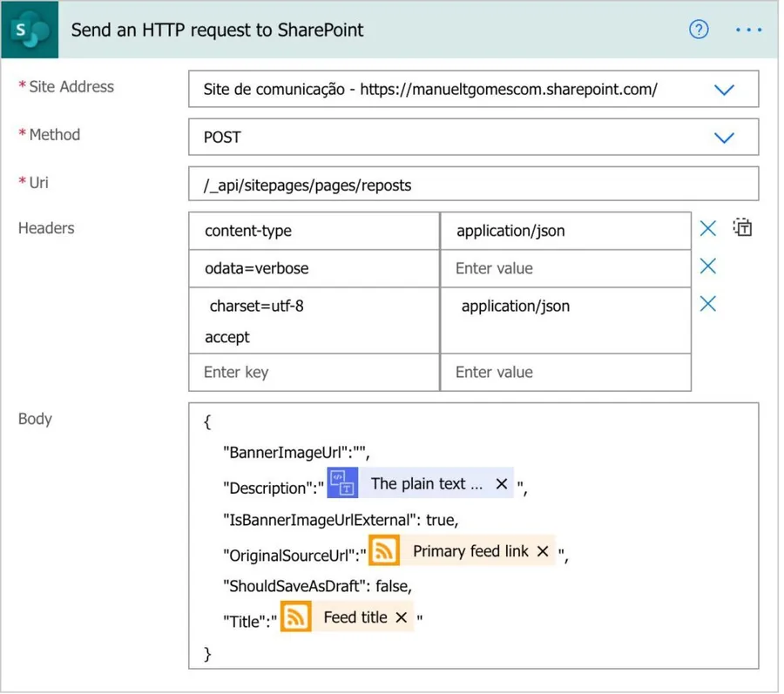This screenshot has height=694, width=784.
Task: Remove the Primary feed link token
Action: (x=543, y=551)
